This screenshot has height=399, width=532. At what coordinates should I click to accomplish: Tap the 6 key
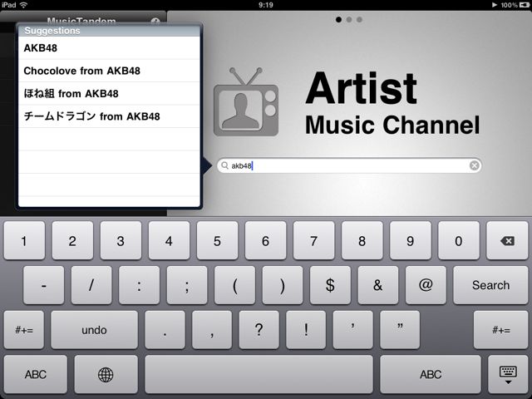[x=265, y=240]
